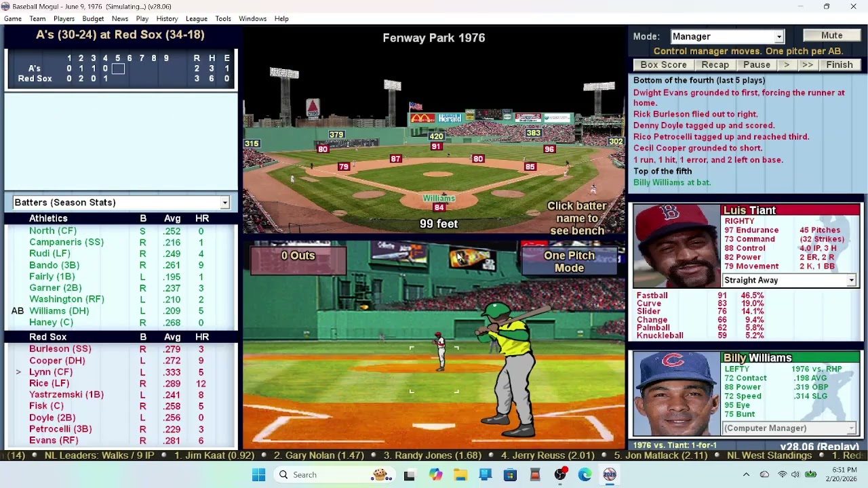Viewport: 868px width, 488px height.
Task: Open the League menu
Action: click(x=197, y=19)
